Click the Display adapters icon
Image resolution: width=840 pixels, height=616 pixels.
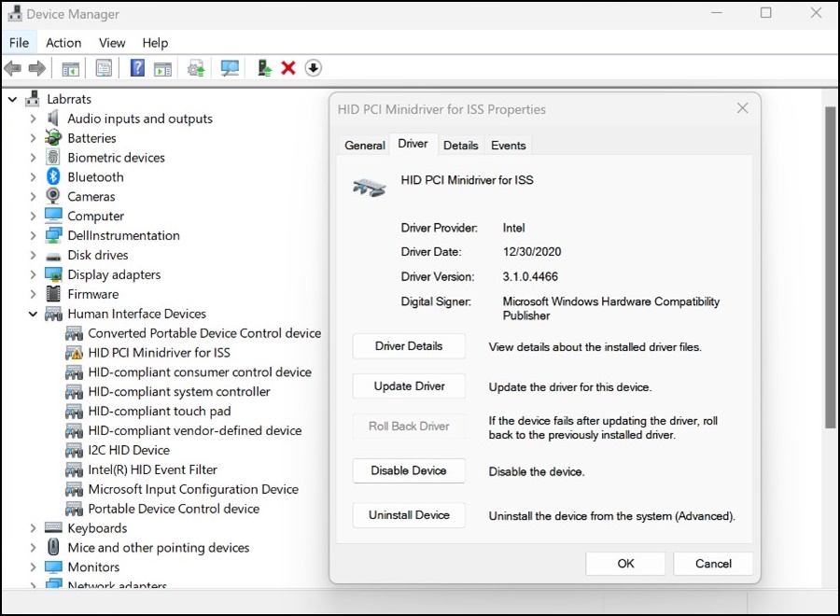tap(53, 274)
